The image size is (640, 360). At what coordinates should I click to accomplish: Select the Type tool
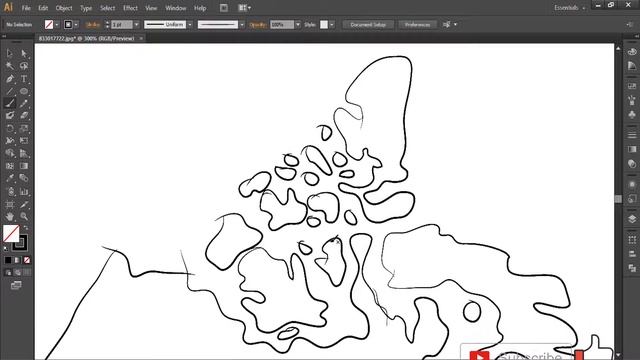pos(24,78)
